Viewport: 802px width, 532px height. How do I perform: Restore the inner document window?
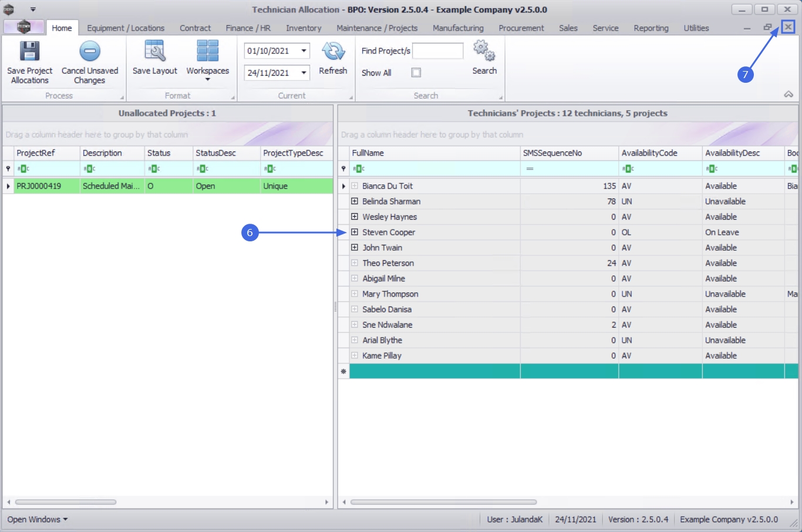pos(767,27)
